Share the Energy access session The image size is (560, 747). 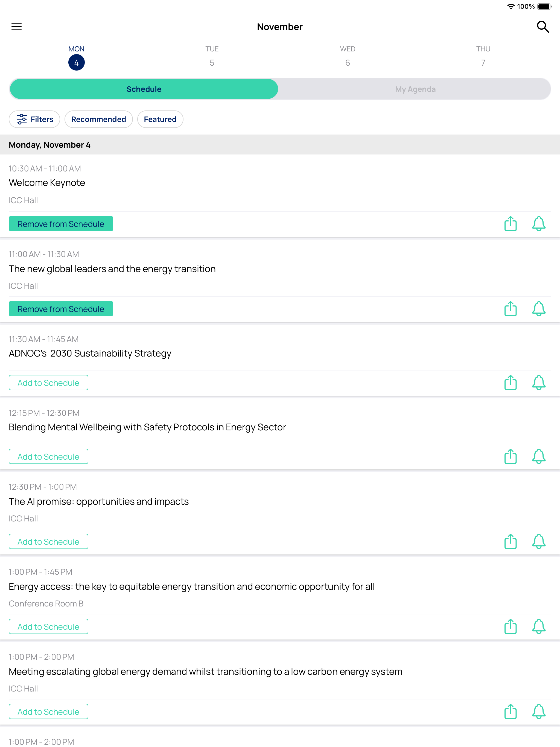510,626
